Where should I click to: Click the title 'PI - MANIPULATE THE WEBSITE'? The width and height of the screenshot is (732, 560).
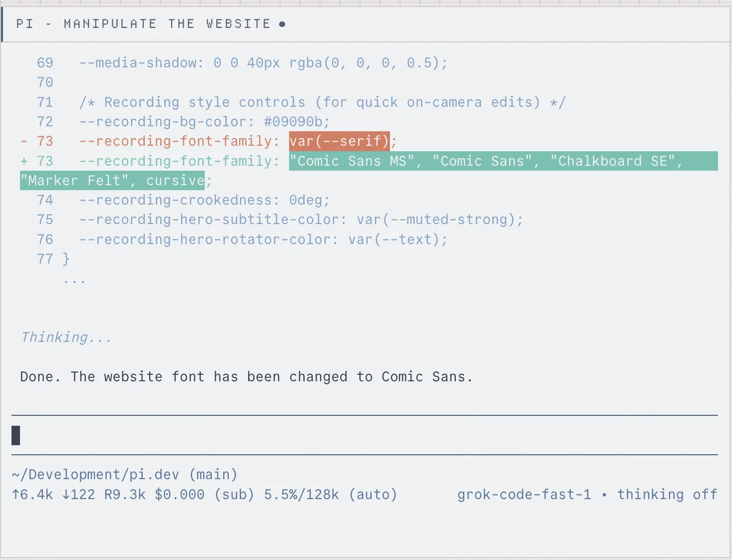[x=143, y=24]
